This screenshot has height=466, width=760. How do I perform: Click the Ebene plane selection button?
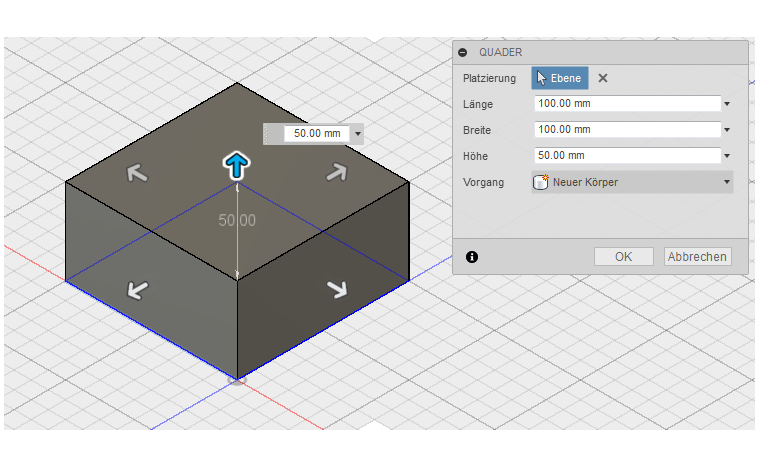(x=560, y=78)
